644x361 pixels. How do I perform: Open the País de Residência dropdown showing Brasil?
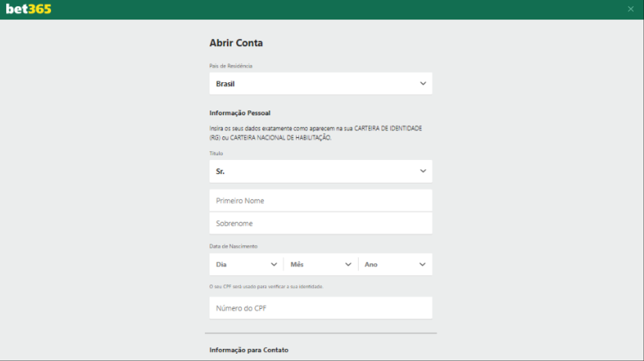(321, 83)
